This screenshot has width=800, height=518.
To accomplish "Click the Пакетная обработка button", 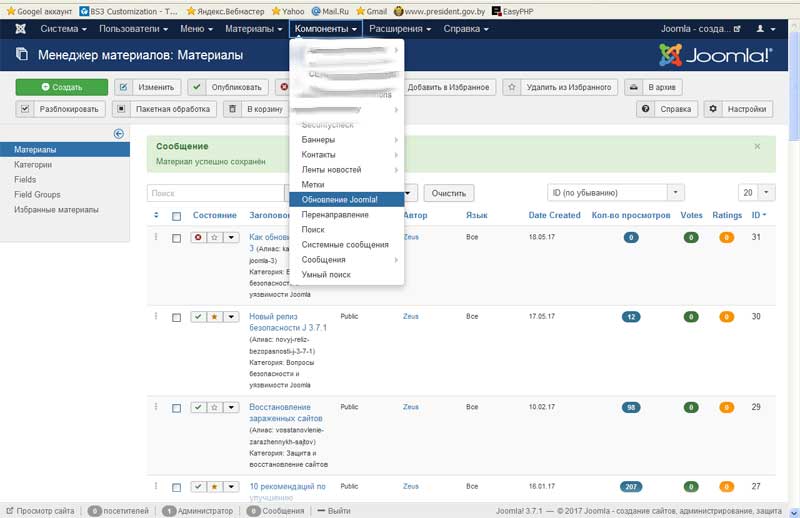I will tap(164, 109).
